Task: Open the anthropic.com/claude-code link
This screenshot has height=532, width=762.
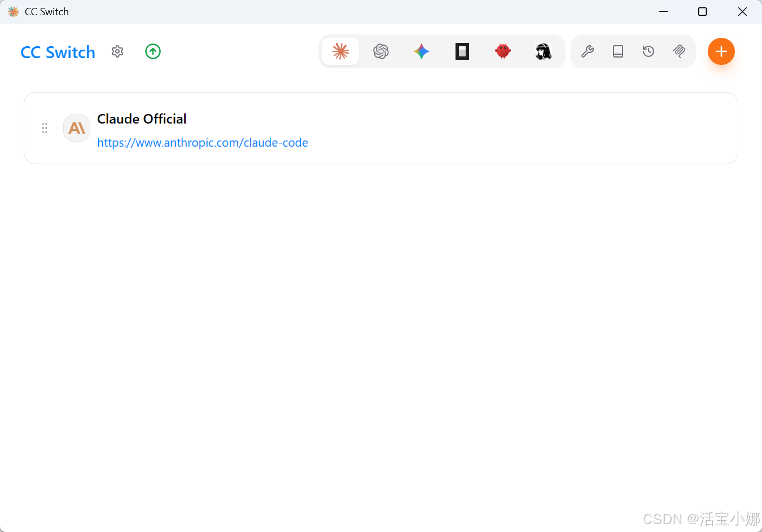Action: click(203, 143)
